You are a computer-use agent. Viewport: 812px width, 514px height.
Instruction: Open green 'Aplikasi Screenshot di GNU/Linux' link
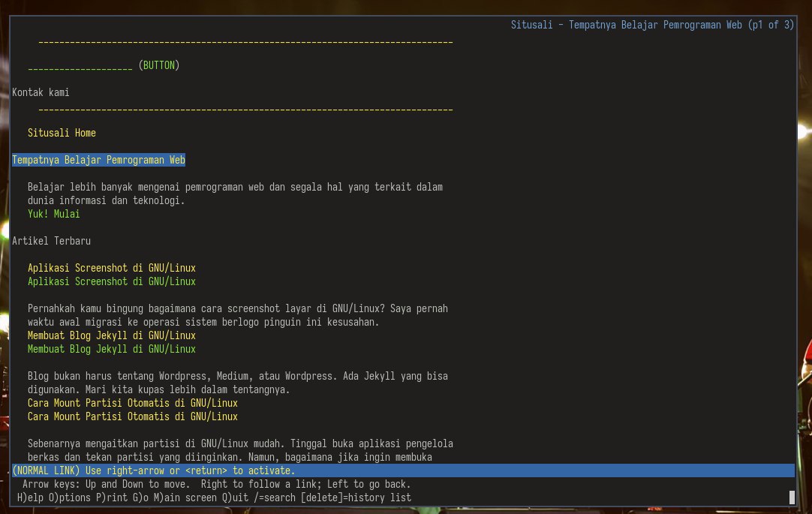click(x=112, y=281)
